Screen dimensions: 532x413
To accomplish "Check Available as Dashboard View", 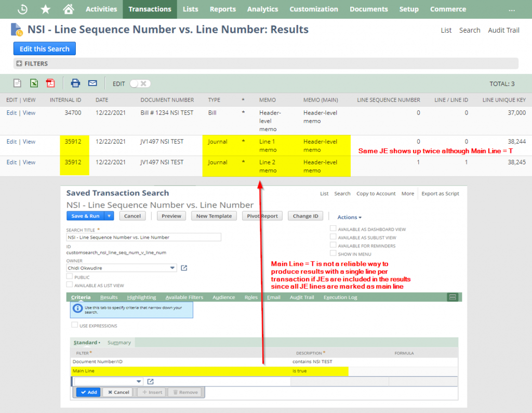I will (333, 228).
